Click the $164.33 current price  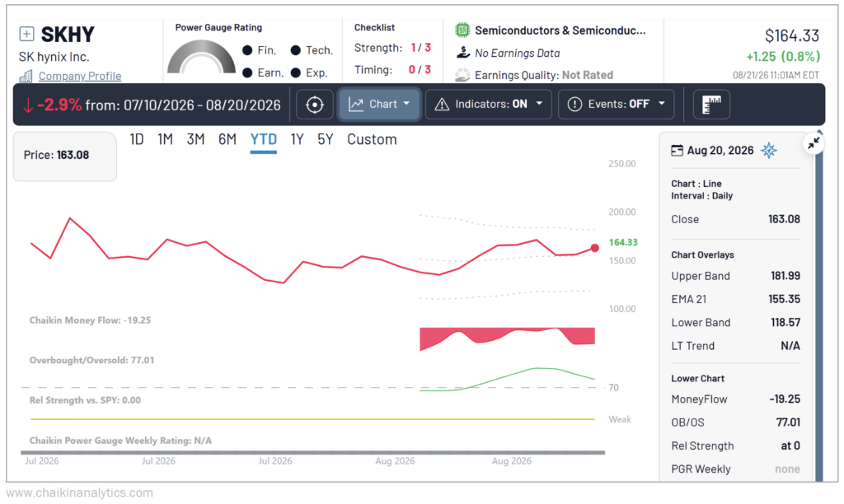click(x=792, y=36)
